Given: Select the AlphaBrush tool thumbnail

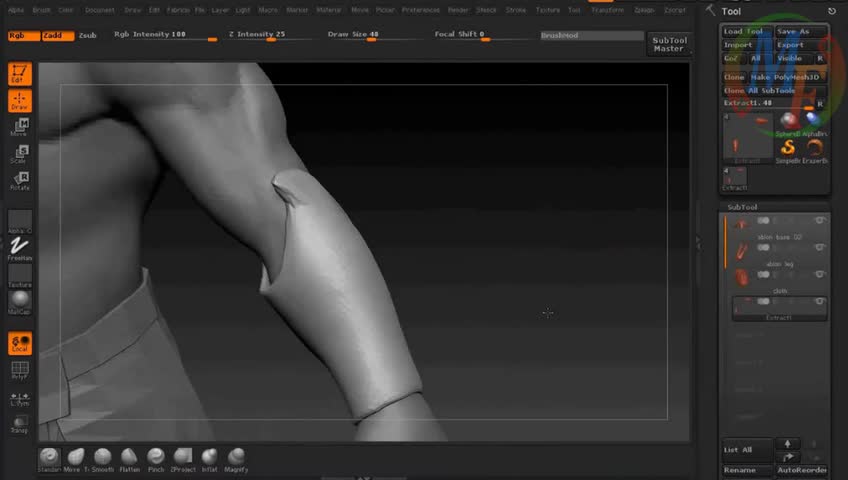Looking at the screenshot, I should point(814,124).
